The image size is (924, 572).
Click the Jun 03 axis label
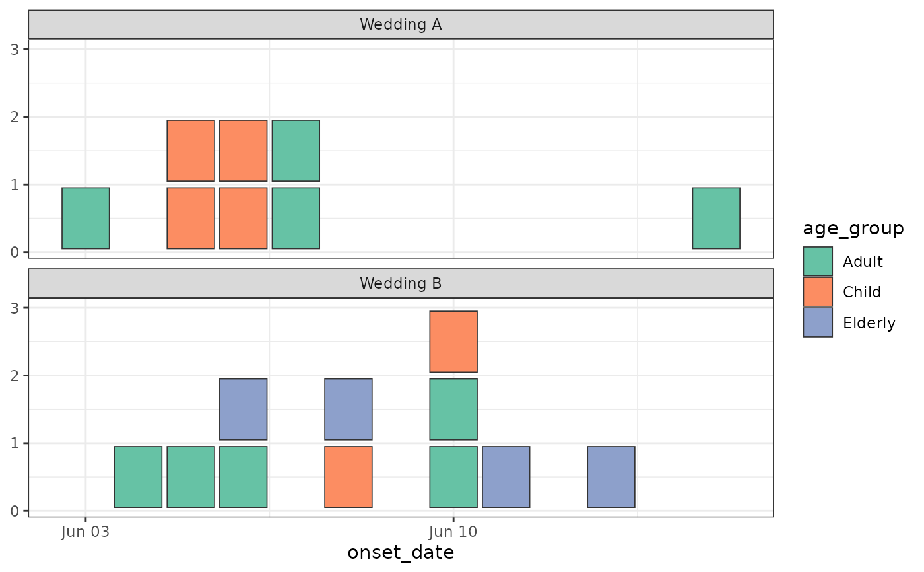coord(85,532)
